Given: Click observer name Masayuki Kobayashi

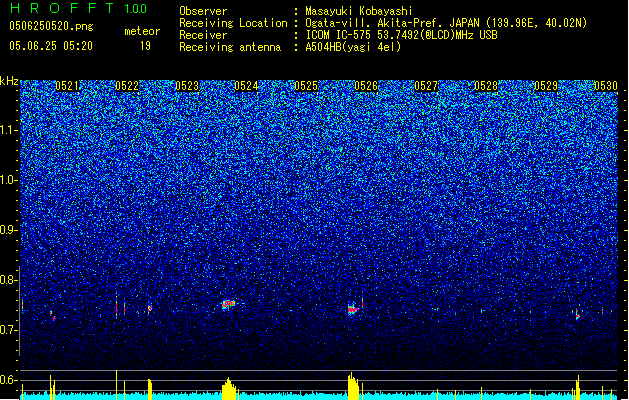Looking at the screenshot, I should 359,11.
